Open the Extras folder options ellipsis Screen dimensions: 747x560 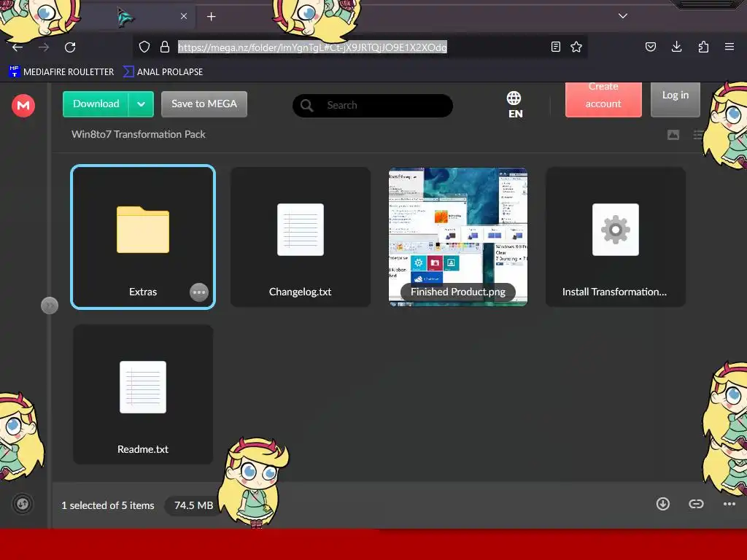199,292
